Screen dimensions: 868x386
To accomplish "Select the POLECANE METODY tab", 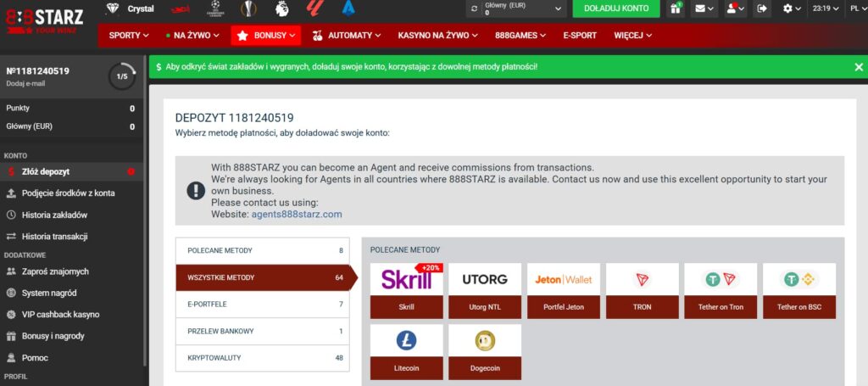I will (263, 251).
